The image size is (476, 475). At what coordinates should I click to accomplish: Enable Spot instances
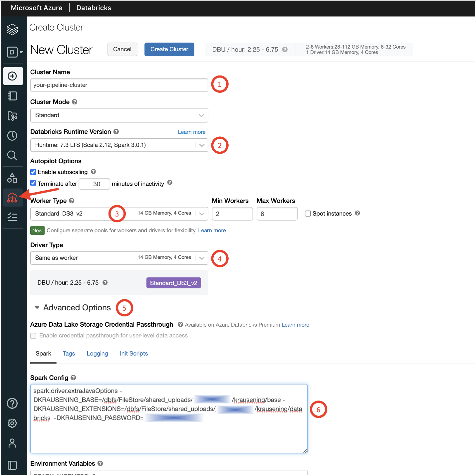[x=308, y=213]
